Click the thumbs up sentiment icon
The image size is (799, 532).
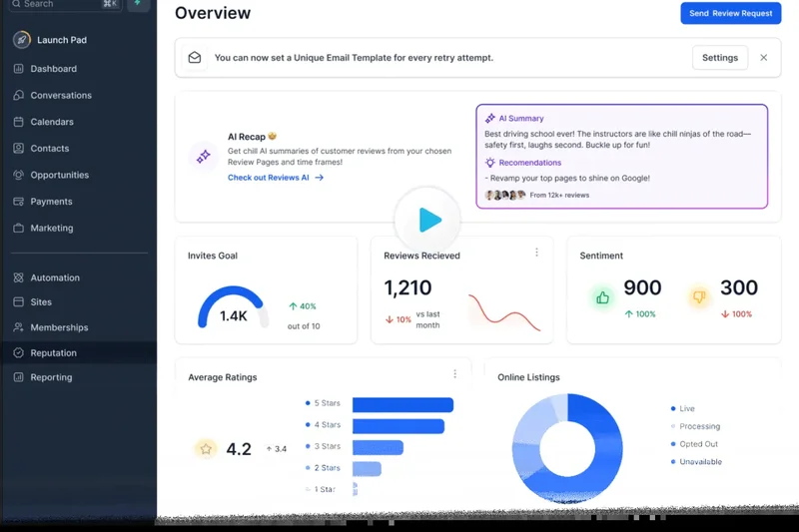click(x=602, y=296)
